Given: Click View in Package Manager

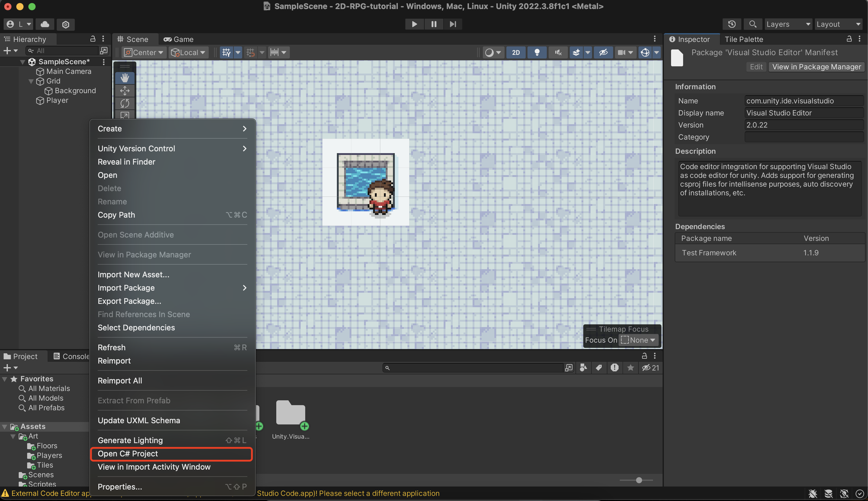Looking at the screenshot, I should (x=816, y=66).
